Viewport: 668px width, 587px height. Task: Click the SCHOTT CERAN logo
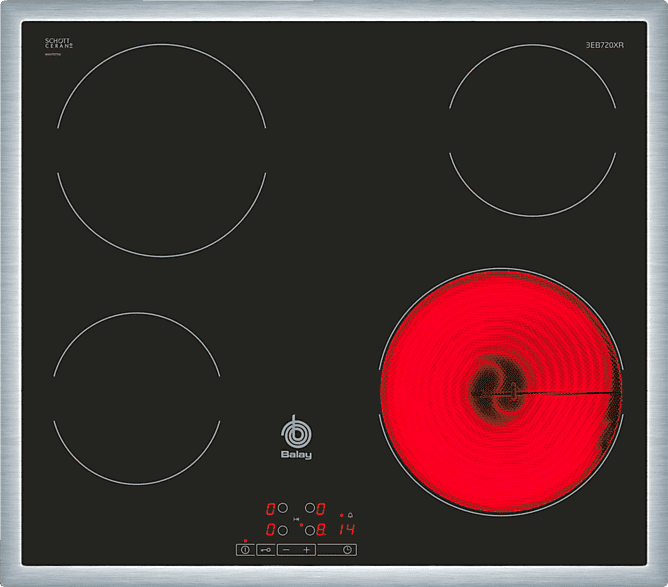59,43
